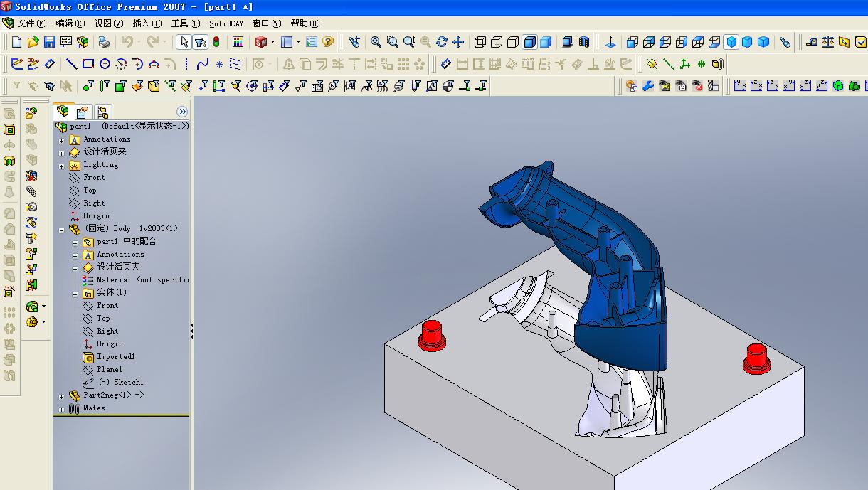This screenshot has width=868, height=490.
Task: Select the Rotate View tool
Action: (442, 42)
